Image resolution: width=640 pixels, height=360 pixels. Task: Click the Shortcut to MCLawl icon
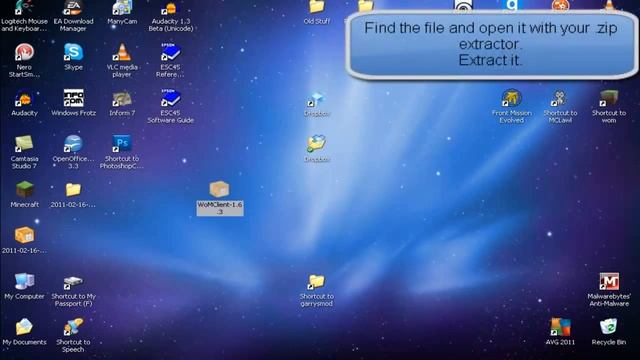[x=560, y=98]
